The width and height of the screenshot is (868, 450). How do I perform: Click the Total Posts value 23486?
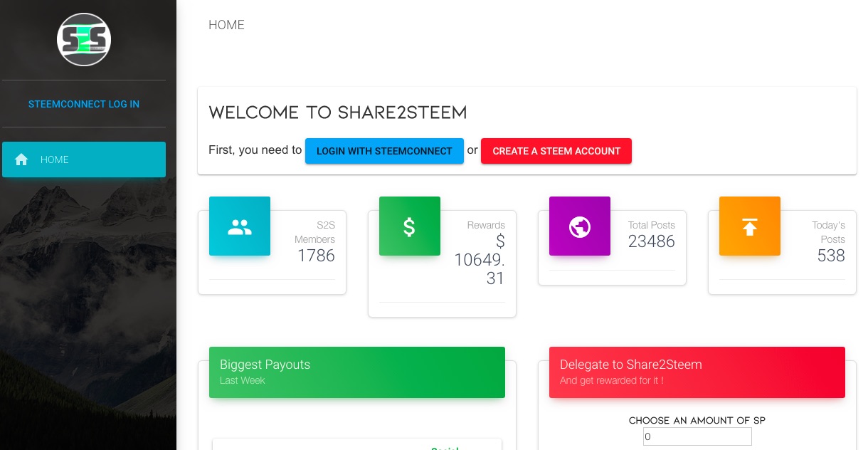[652, 241]
